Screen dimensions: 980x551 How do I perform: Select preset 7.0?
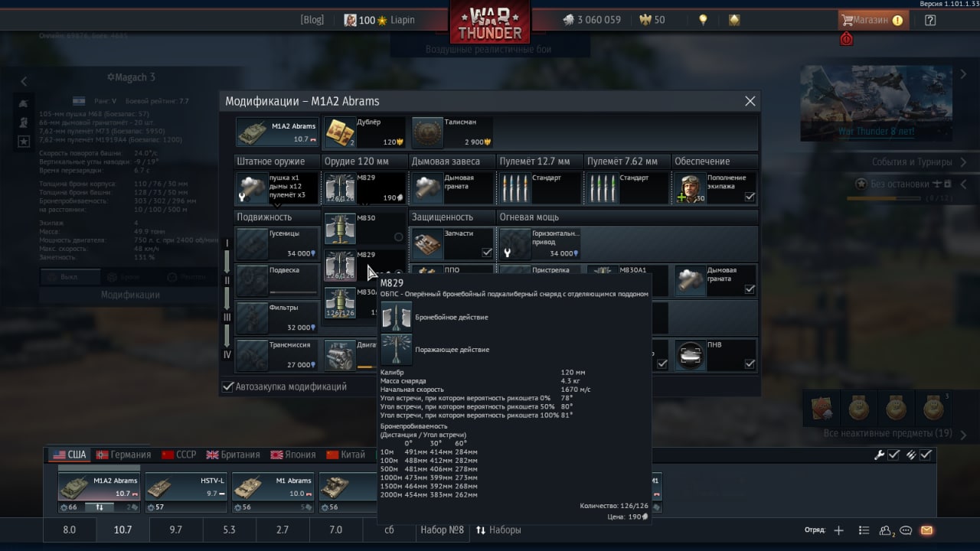click(x=335, y=530)
